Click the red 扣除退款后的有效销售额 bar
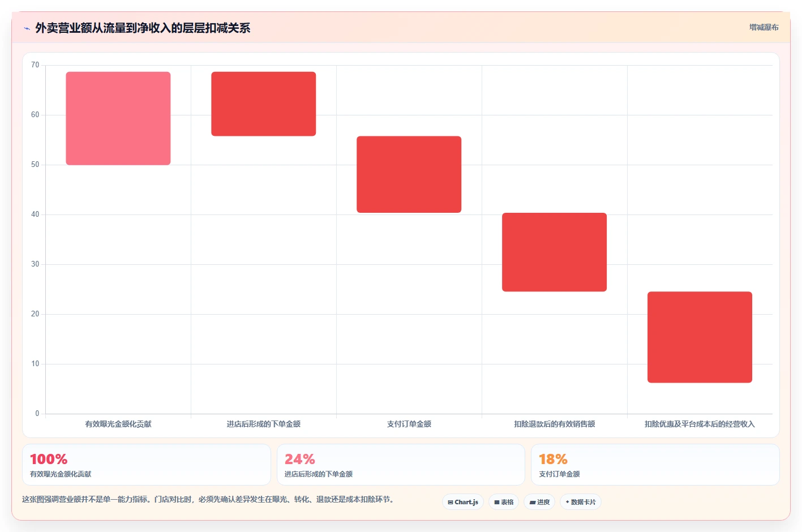Image resolution: width=802 pixels, height=532 pixels. tap(555, 252)
